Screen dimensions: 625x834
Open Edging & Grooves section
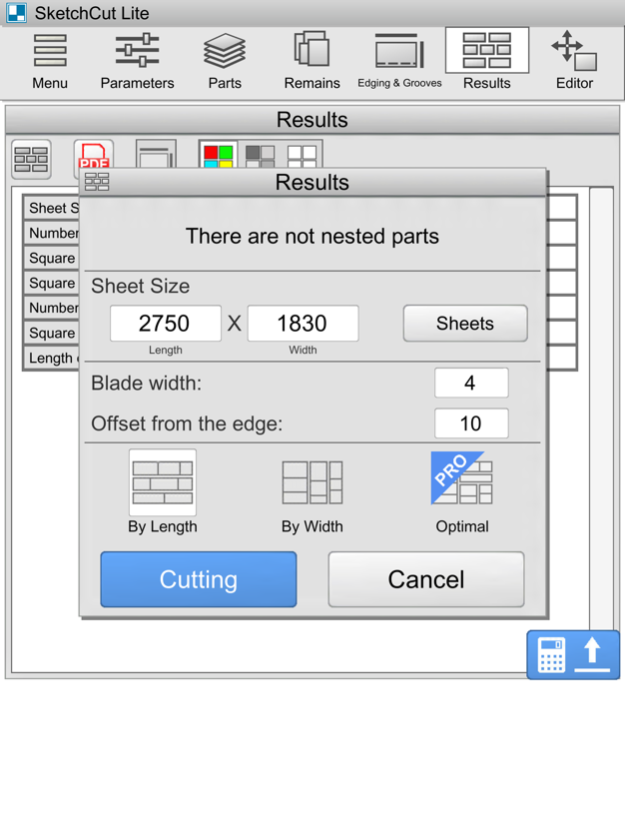click(399, 61)
